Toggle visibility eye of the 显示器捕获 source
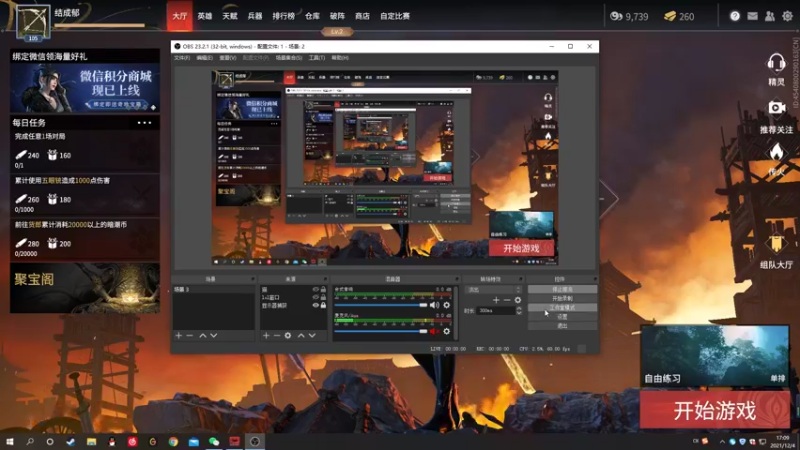This screenshot has width=800, height=450. (x=315, y=305)
